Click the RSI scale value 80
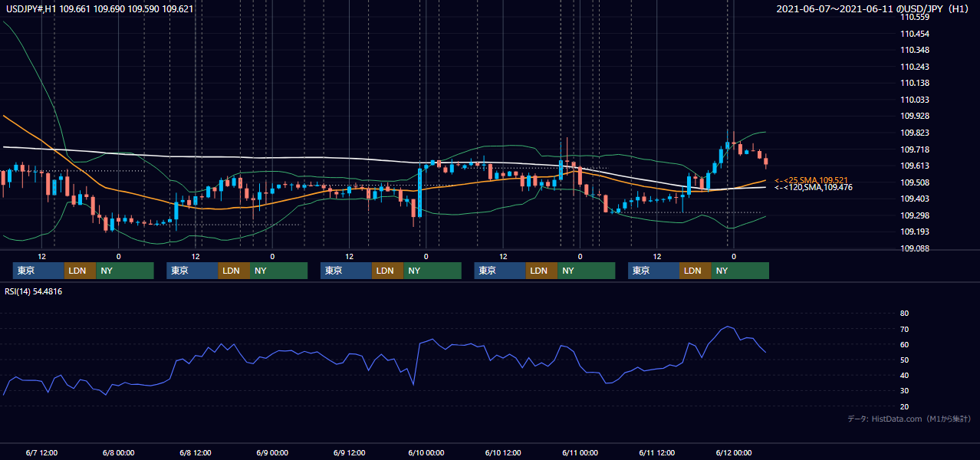 pyautogui.click(x=904, y=314)
